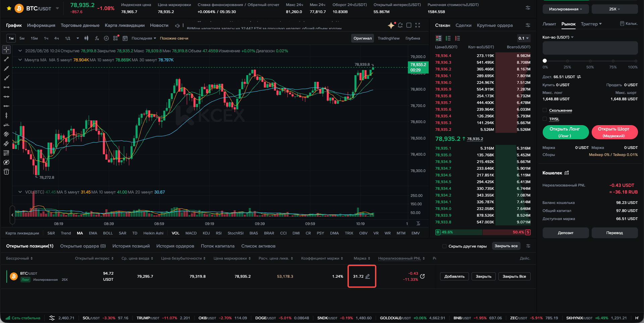The height and width of the screenshot is (323, 644).
Task: Open the 0.1 price grouping dropdown
Action: 524,38
